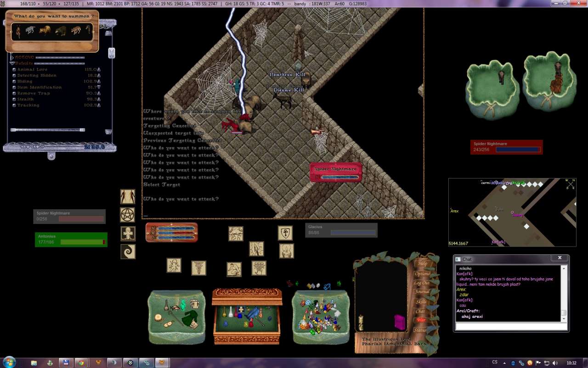This screenshot has width=588, height=368.
Task: Open Options from the paperdoll menu
Action: tap(422, 274)
